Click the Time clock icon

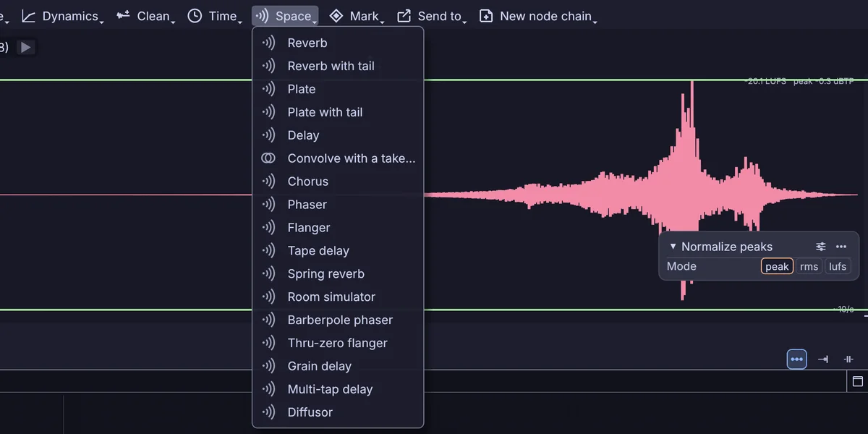point(195,16)
